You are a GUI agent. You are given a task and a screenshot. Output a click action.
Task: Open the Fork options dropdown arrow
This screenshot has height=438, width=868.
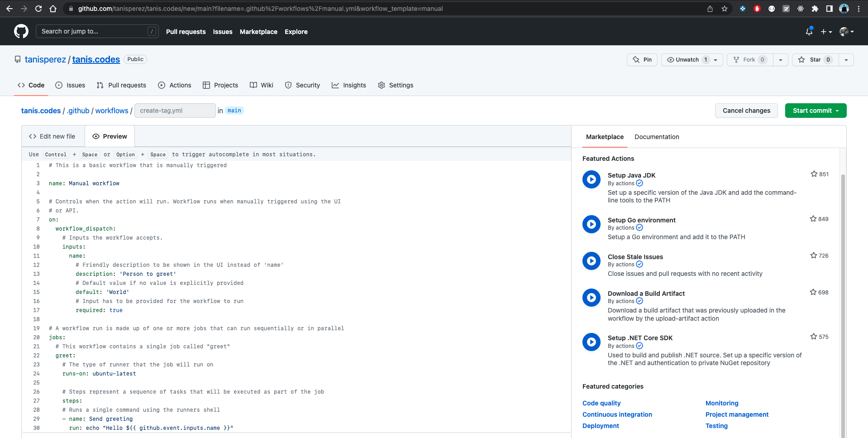coord(781,59)
